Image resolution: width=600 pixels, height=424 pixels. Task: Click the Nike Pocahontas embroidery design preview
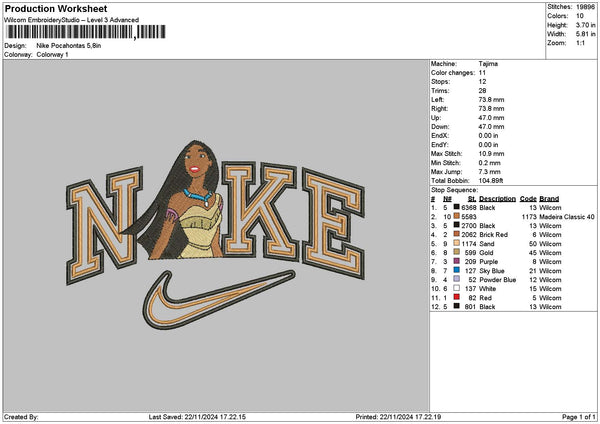tap(215, 234)
